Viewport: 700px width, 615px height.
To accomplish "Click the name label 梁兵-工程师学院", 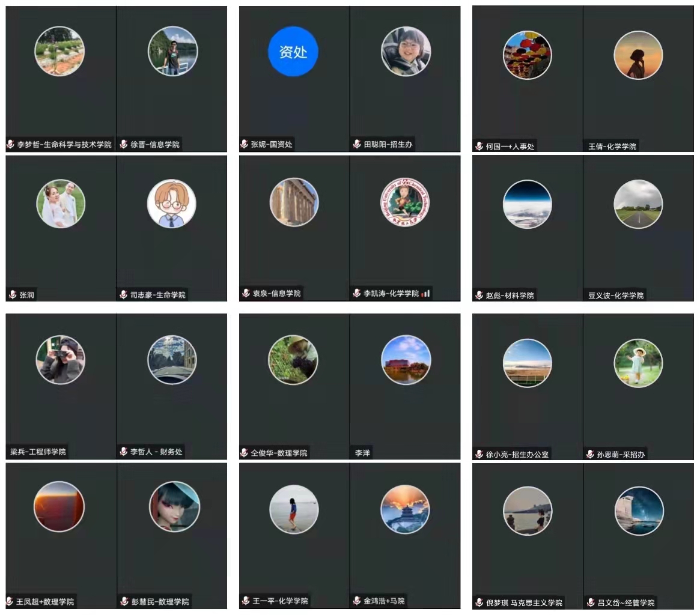I will click(x=38, y=452).
